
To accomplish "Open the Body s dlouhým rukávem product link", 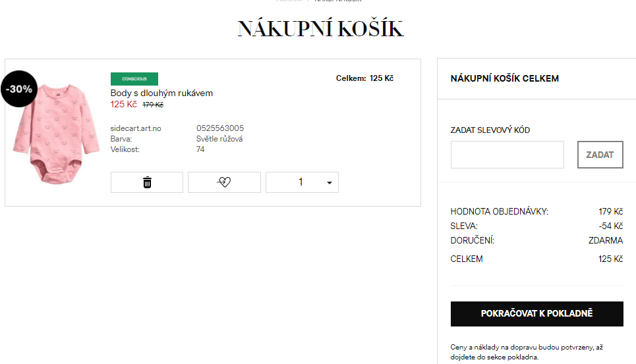I will click(x=161, y=93).
